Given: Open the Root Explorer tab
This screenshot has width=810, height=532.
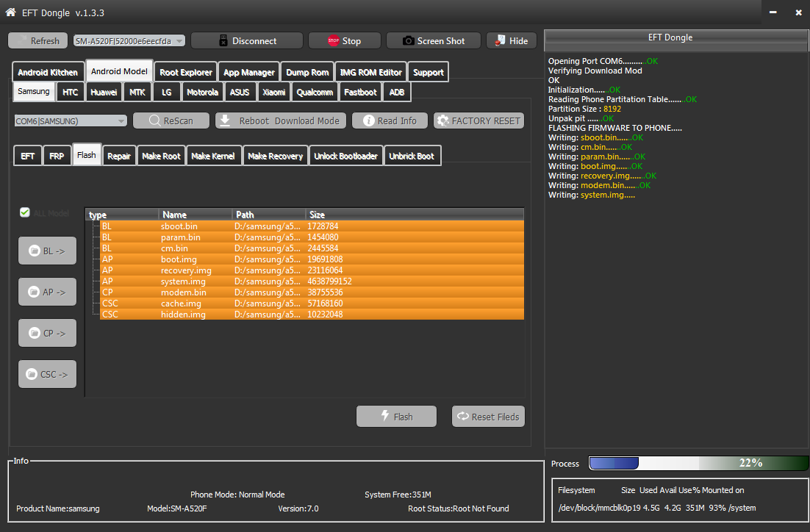Looking at the screenshot, I should (186, 72).
